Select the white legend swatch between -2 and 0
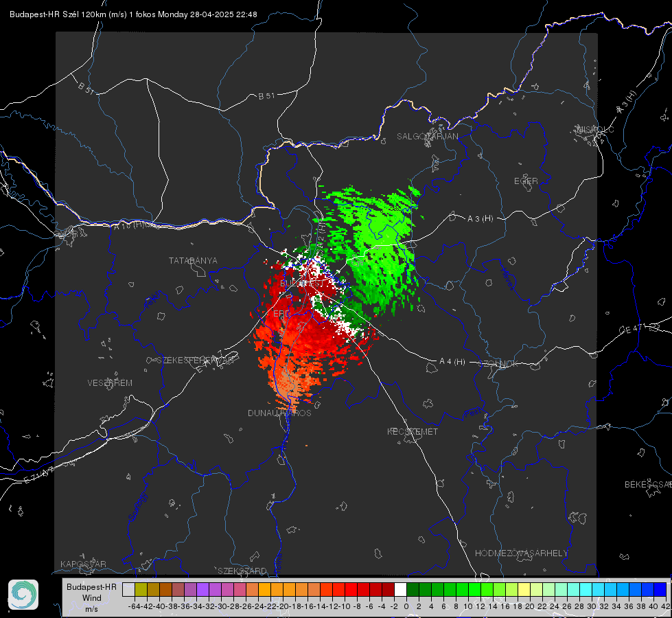This screenshot has height=618, width=672. (400, 589)
